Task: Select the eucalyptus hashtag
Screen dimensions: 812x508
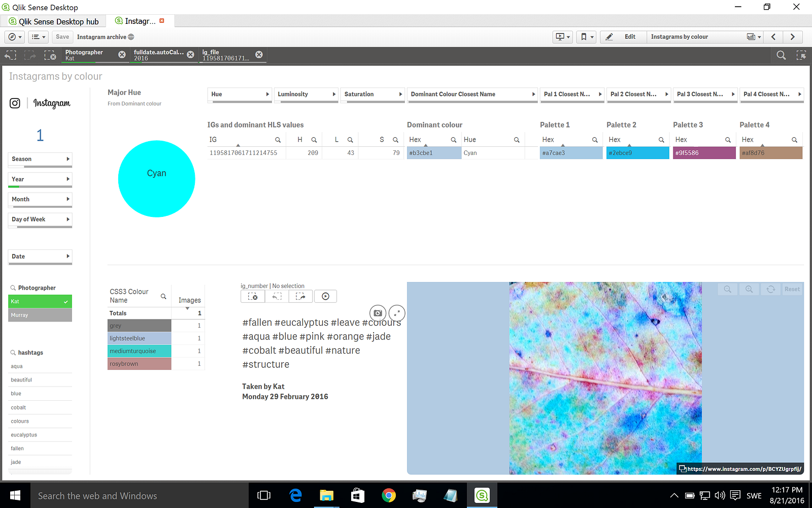Action: click(x=40, y=435)
